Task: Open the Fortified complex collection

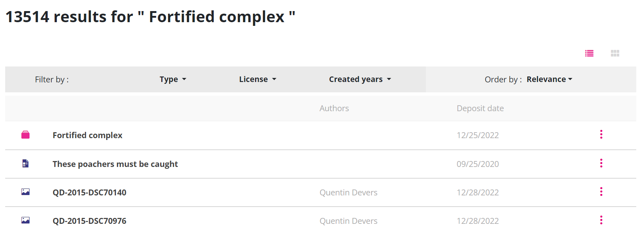Action: tap(87, 135)
